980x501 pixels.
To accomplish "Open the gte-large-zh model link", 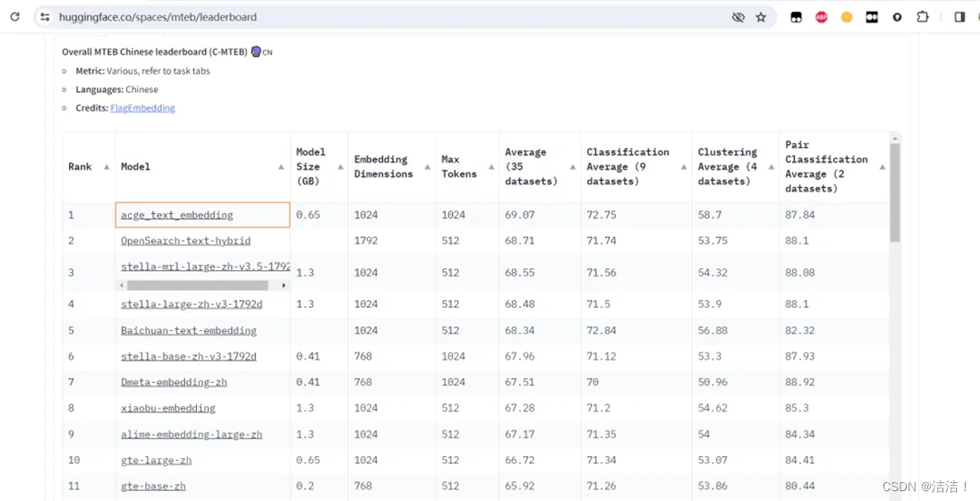I will point(157,461).
